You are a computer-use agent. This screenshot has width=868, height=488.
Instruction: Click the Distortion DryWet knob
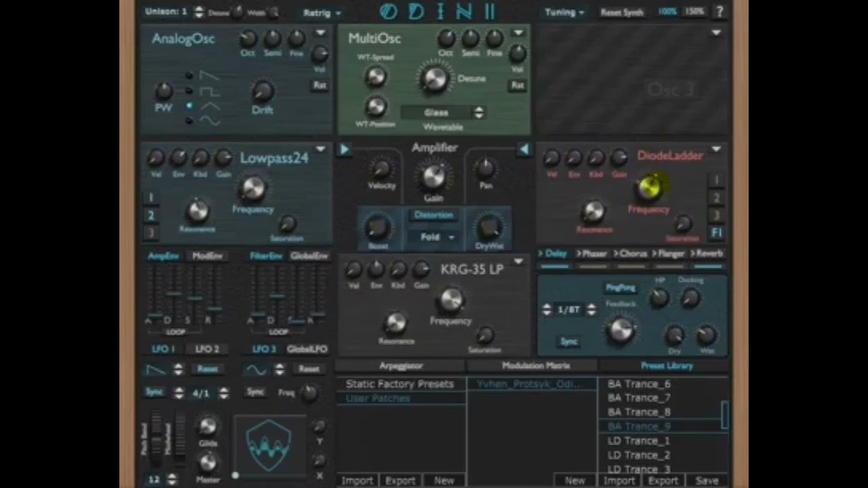pos(489,228)
